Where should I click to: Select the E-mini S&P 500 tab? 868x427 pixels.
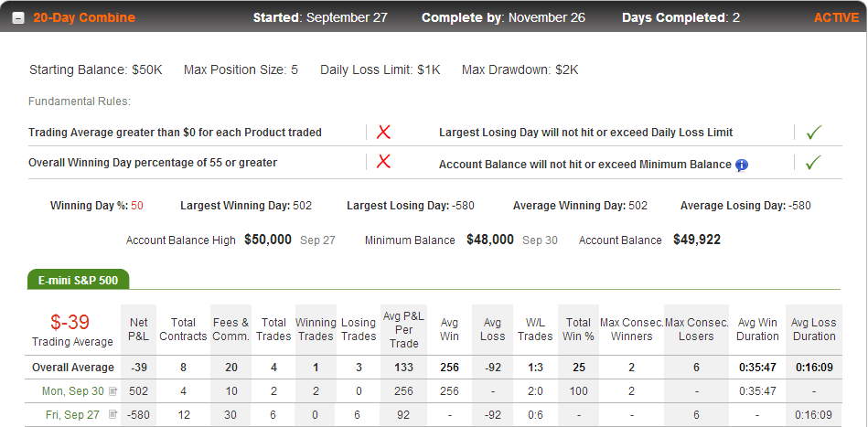tap(78, 280)
